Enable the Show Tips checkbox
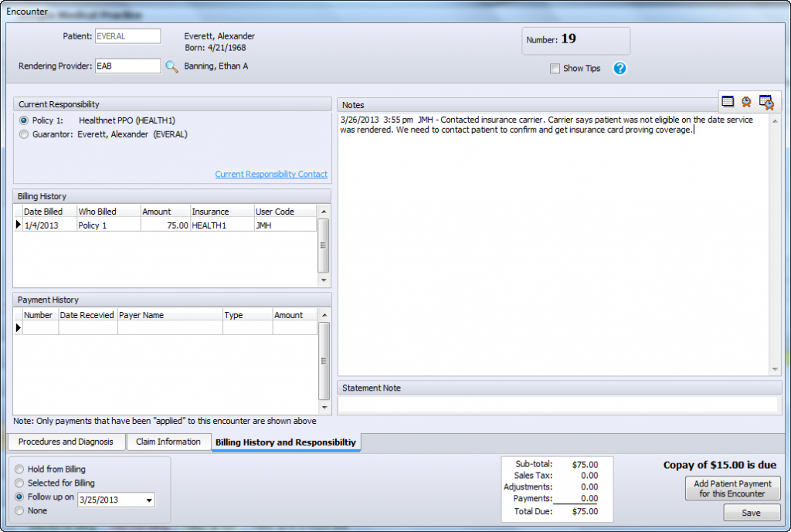 (555, 69)
